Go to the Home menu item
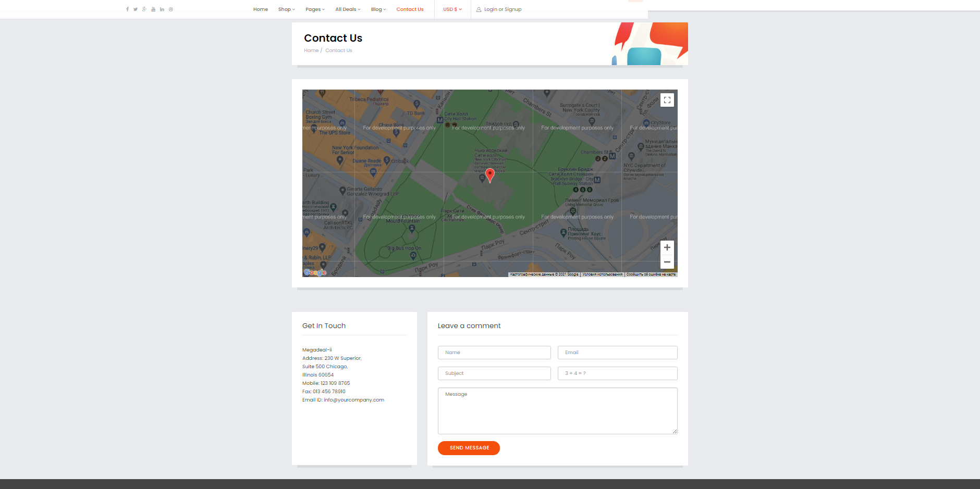Viewport: 980px width, 489px height. click(261, 9)
